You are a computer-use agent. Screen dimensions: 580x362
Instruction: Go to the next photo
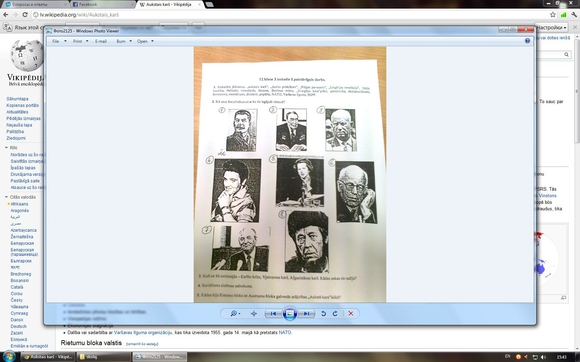coord(306,314)
